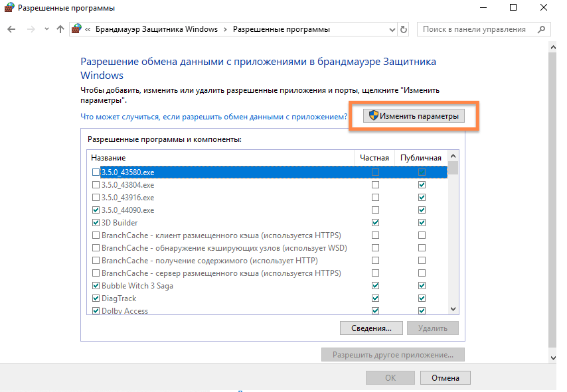Image resolution: width=567 pixels, height=392 pixels.
Task: Cancel with Отмена button
Action: click(x=445, y=377)
